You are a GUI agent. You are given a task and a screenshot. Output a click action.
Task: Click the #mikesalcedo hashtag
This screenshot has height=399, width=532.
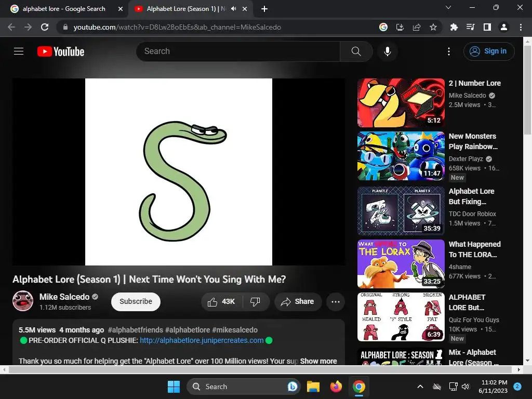coord(235,330)
